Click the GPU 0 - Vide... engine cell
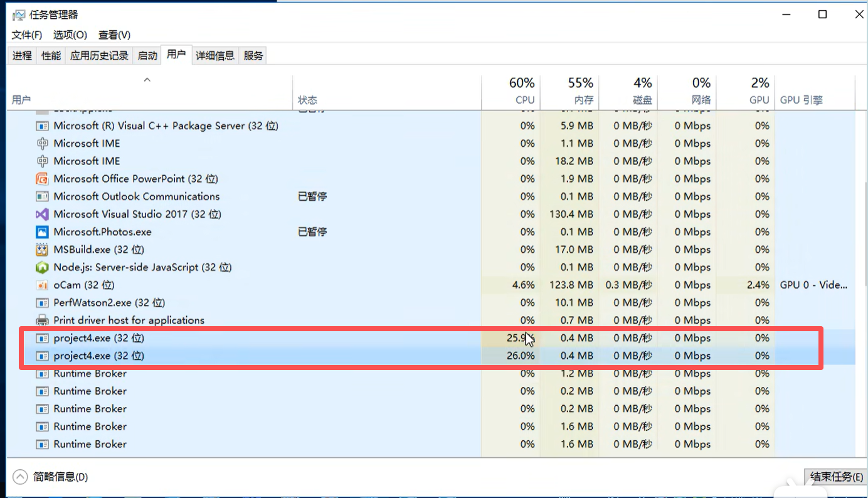This screenshot has height=498, width=868. (813, 285)
